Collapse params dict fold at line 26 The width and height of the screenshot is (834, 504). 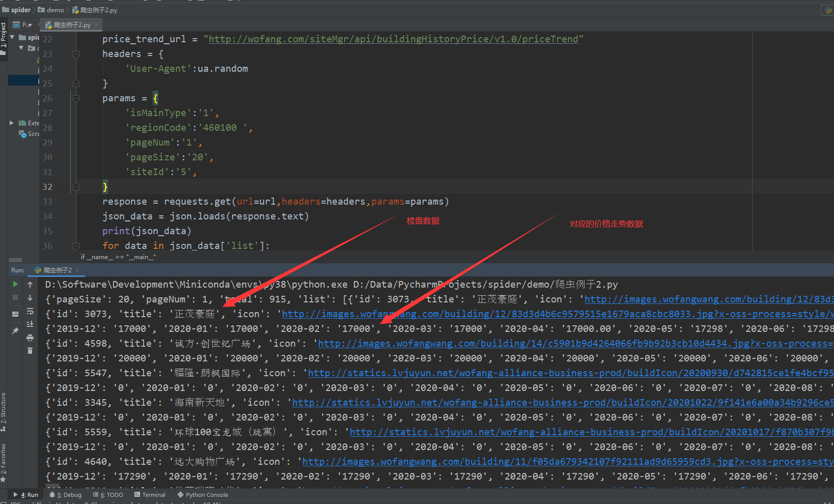(76, 98)
